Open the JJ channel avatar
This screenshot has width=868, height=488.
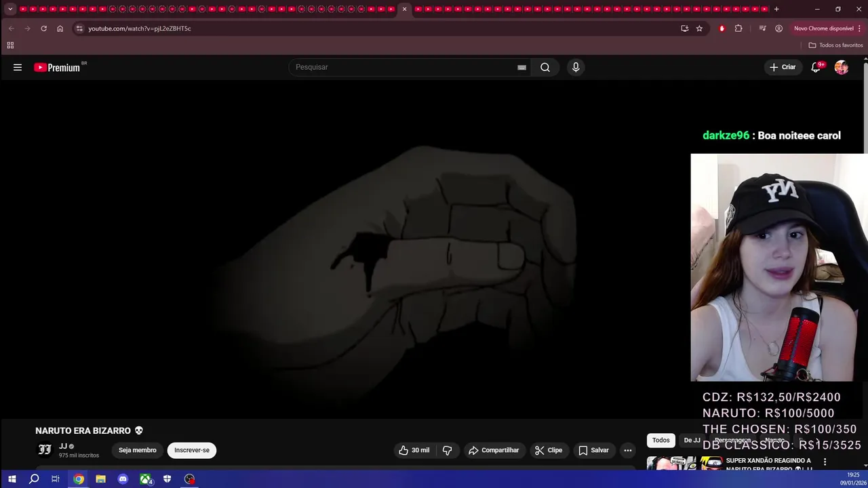pos(45,450)
